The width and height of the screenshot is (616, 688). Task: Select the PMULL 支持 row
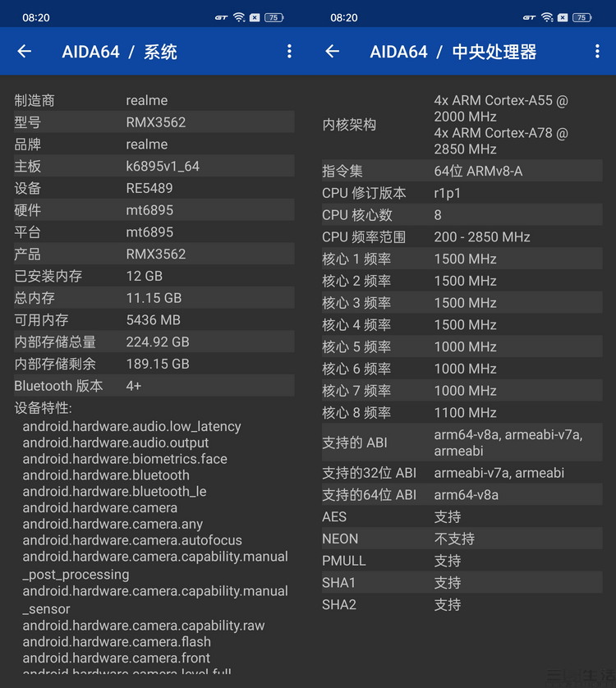tap(462, 560)
